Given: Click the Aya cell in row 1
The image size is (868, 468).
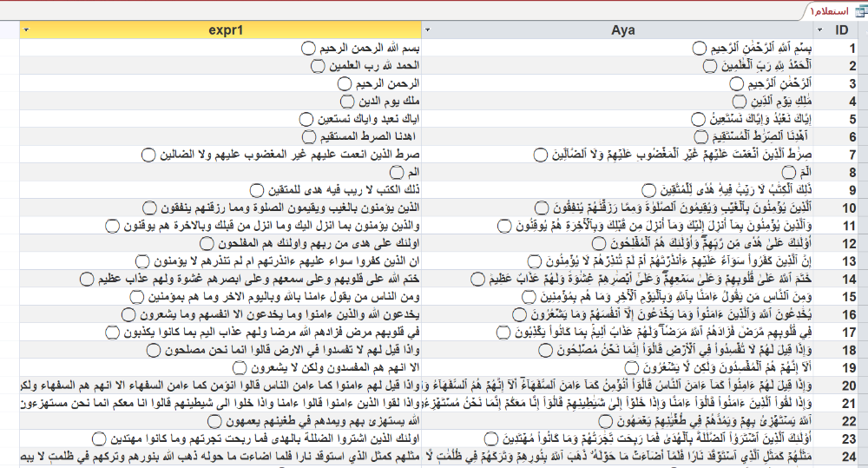Looking at the screenshot, I should point(617,48).
